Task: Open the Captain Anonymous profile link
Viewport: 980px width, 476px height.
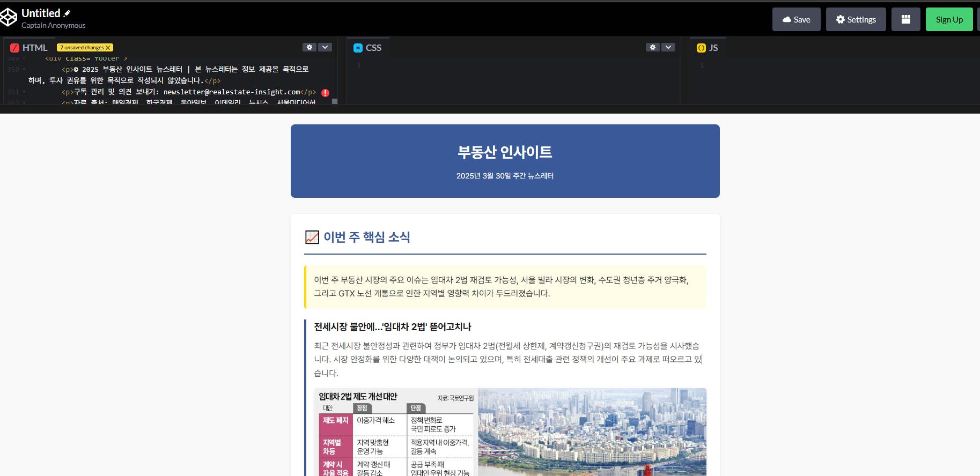Action: click(53, 25)
